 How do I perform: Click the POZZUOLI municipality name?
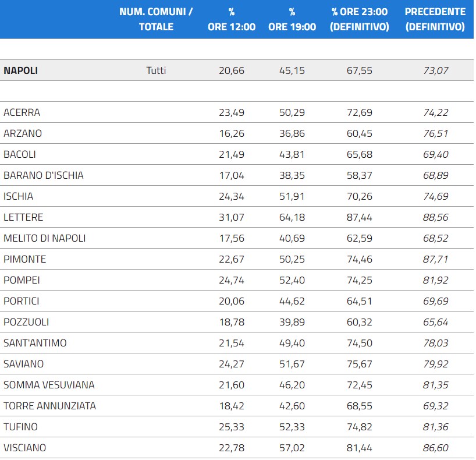(x=26, y=322)
